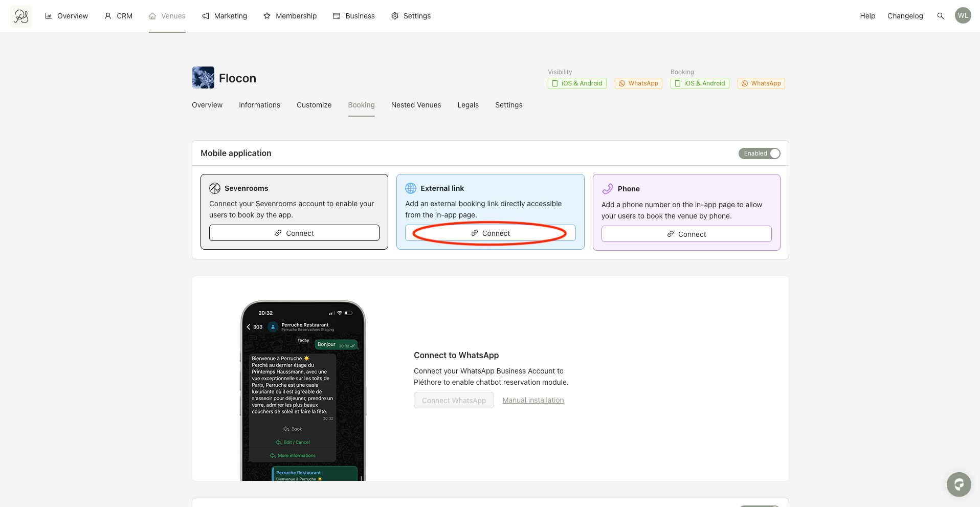Switch to the Nested Venues tab
This screenshot has height=507, width=980.
416,105
